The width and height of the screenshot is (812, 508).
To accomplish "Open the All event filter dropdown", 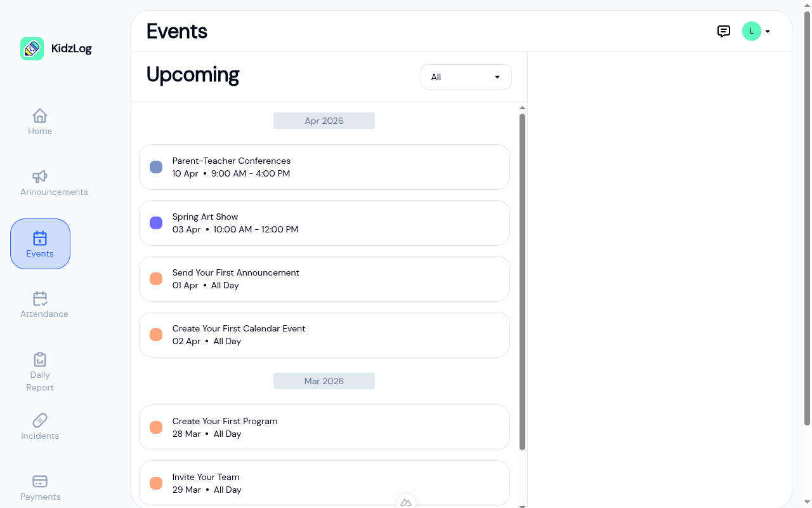I will coord(466,77).
